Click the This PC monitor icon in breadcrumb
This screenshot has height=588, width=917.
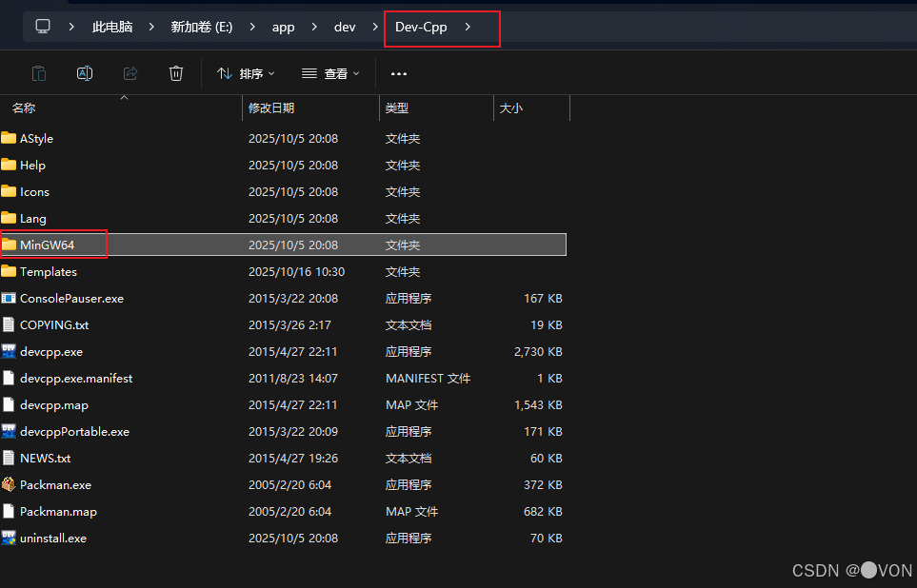click(x=43, y=27)
